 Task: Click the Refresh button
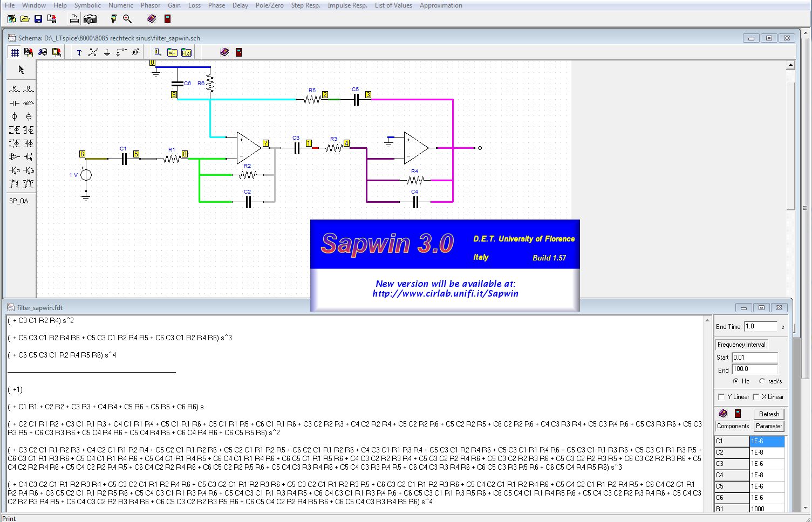coord(769,414)
